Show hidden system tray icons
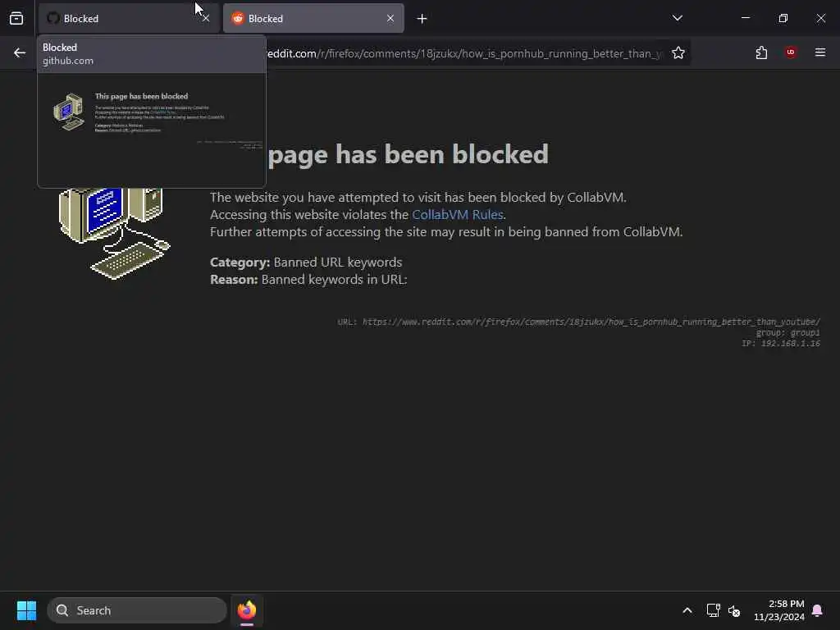840x630 pixels. [x=687, y=610]
